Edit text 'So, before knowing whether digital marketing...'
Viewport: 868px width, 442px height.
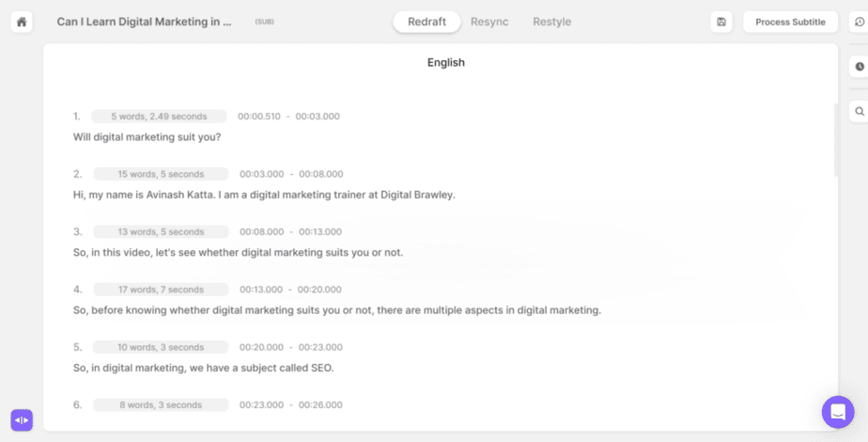[x=336, y=310]
